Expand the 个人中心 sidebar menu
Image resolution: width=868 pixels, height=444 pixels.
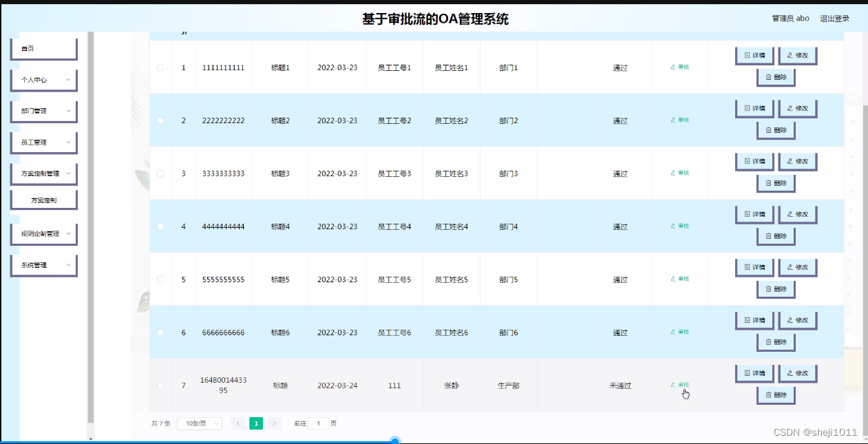pyautogui.click(x=43, y=80)
